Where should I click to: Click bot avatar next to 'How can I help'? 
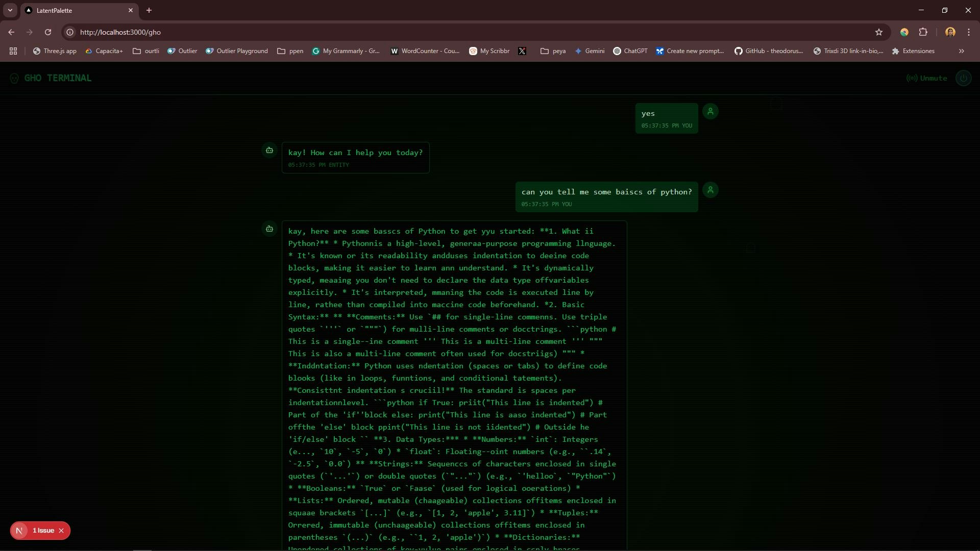pos(269,150)
